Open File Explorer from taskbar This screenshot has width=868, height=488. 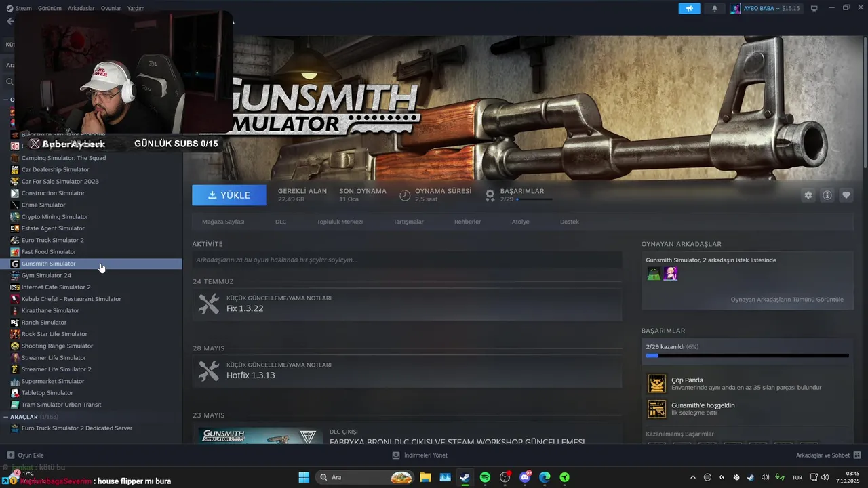[x=425, y=477]
